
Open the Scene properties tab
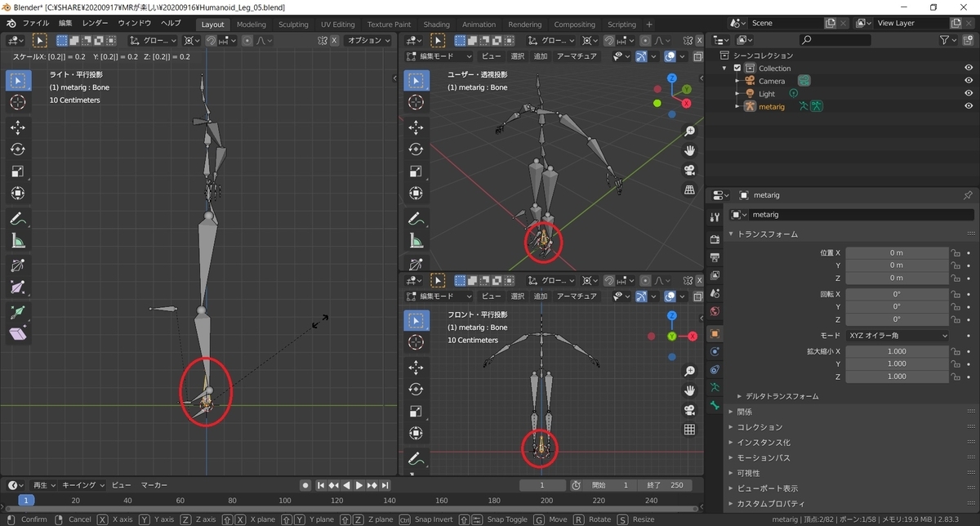tap(715, 293)
